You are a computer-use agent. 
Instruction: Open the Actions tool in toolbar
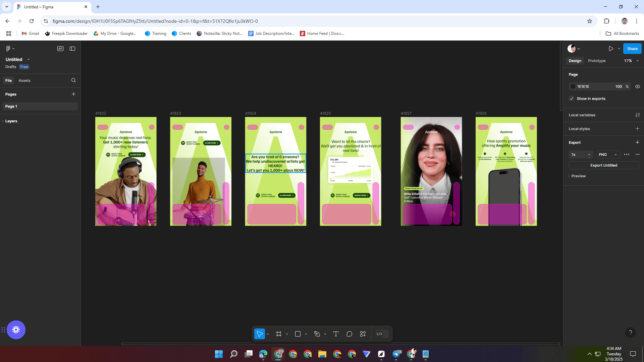coord(363,334)
